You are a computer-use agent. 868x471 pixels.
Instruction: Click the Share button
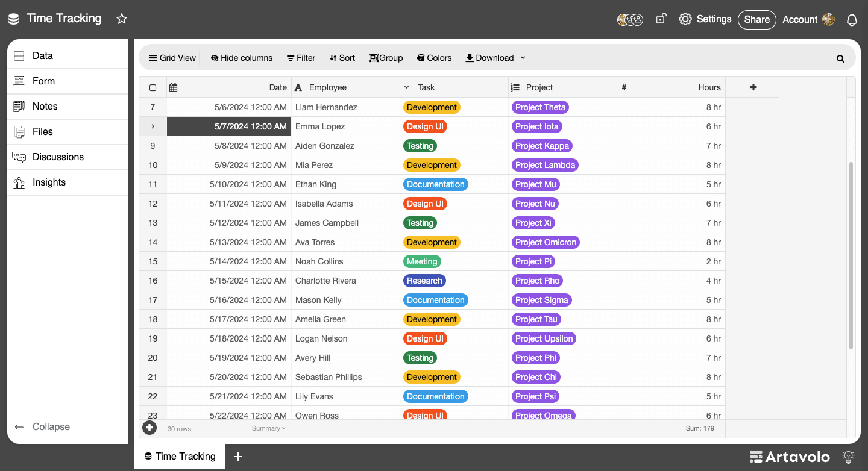click(756, 19)
